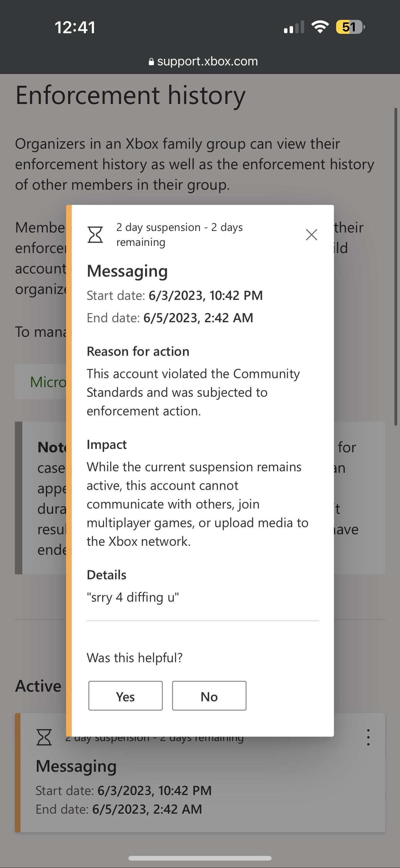400x868 pixels.
Task: Click the hourglass icon on the active enforcement card
Action: click(x=44, y=737)
